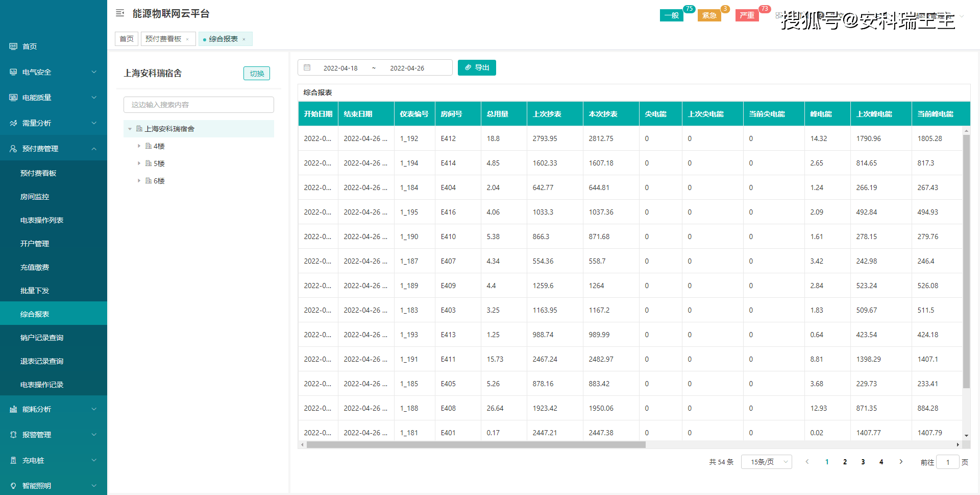Click the start date 2022-04-18 field
This screenshot has width=980, height=495.
340,68
